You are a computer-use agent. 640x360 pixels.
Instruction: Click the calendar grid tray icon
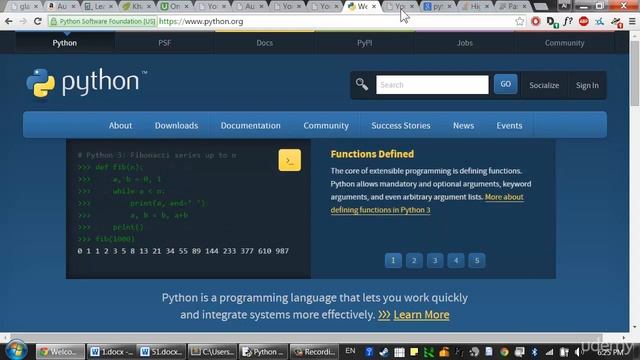click(x=399, y=352)
